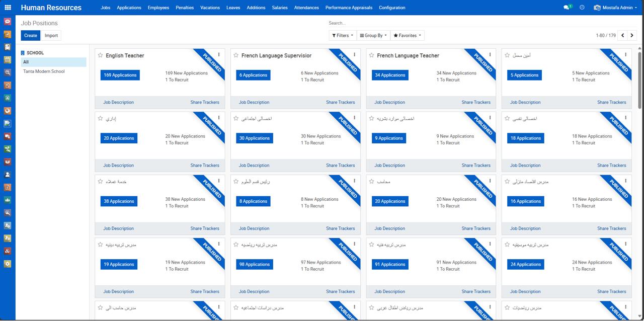The width and height of the screenshot is (644, 321).
Task: Open the activities clock icon in top bar
Action: (x=582, y=7)
